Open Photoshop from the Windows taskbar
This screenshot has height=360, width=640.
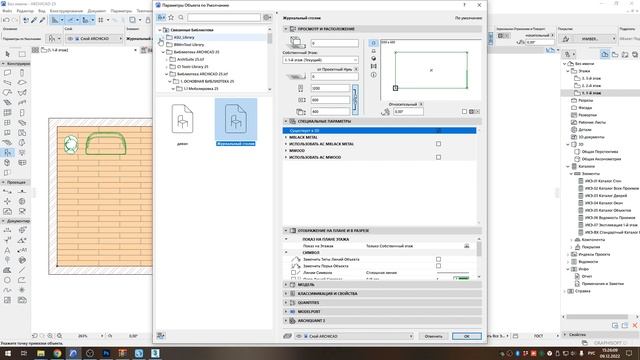click(x=106, y=353)
